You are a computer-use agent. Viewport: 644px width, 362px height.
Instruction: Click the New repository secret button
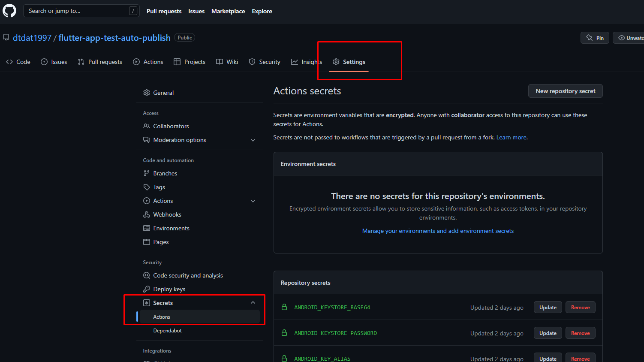click(x=565, y=91)
